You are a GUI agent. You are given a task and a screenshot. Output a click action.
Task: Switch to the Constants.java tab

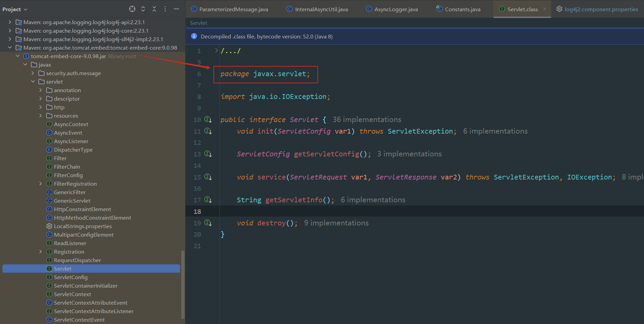coord(462,10)
